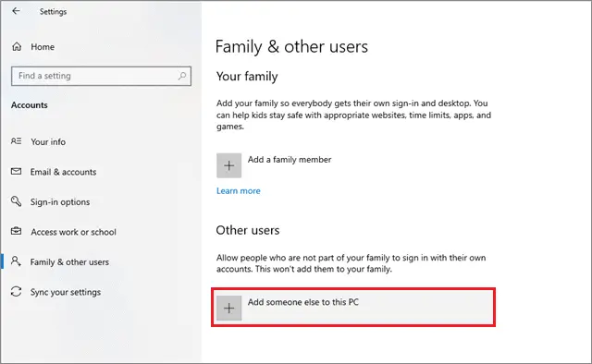Click the back arrow next to Settings
Viewport: 592px width, 364px height.
point(16,11)
